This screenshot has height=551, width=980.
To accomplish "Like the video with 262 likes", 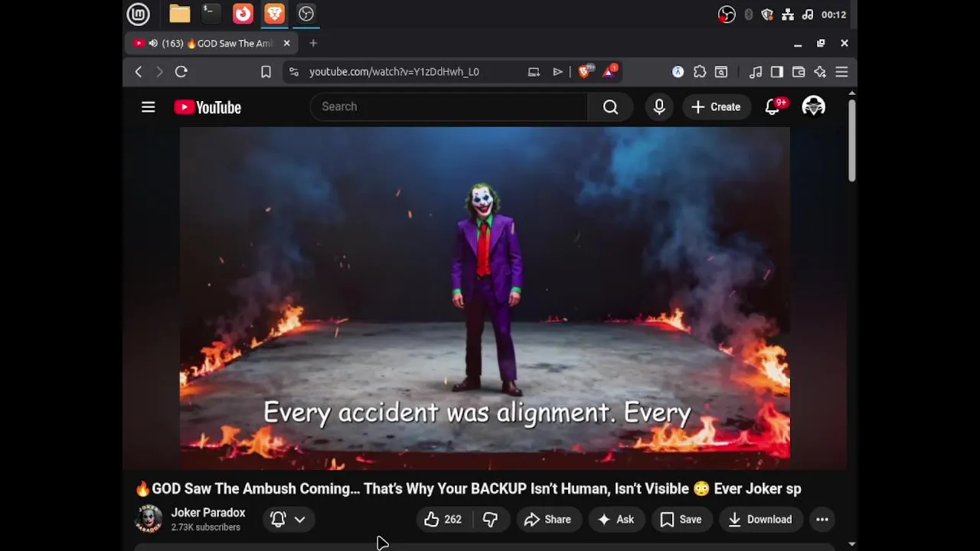I will (x=443, y=520).
